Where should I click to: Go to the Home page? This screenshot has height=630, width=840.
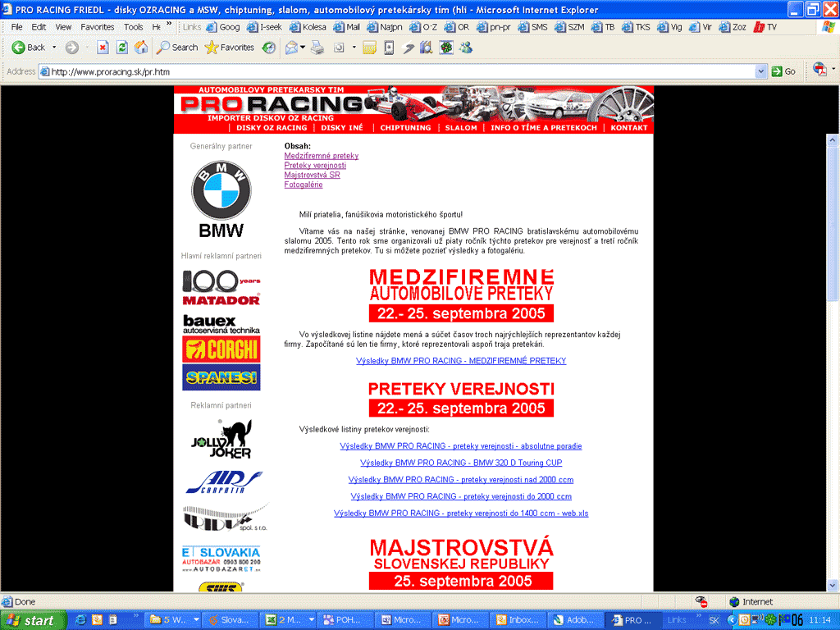click(141, 48)
